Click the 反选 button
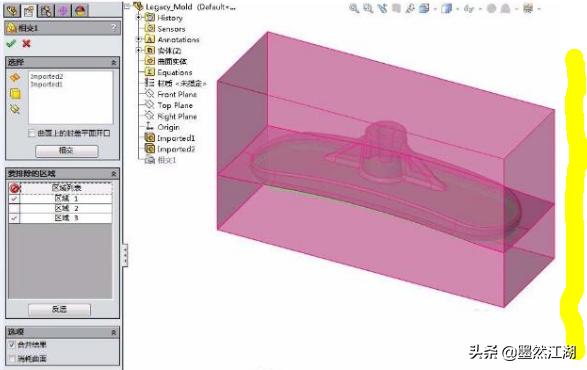Viewport: 587px width, 370px height. click(59, 309)
